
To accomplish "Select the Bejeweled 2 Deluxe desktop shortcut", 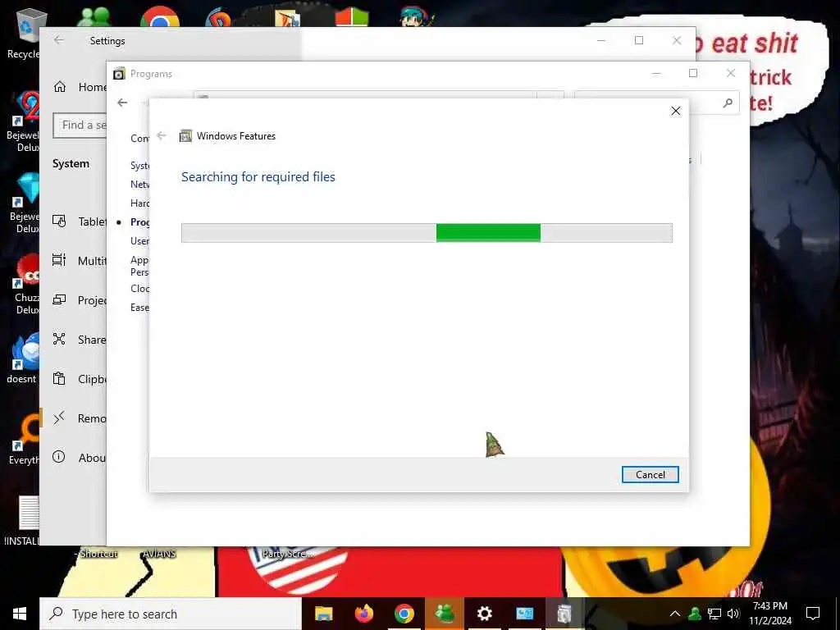I will [22, 121].
